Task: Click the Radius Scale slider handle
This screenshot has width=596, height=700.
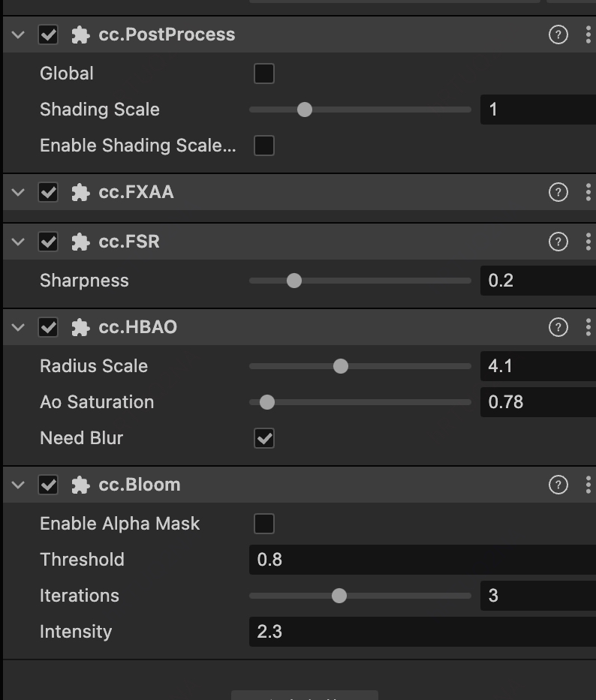Action: pyautogui.click(x=341, y=366)
